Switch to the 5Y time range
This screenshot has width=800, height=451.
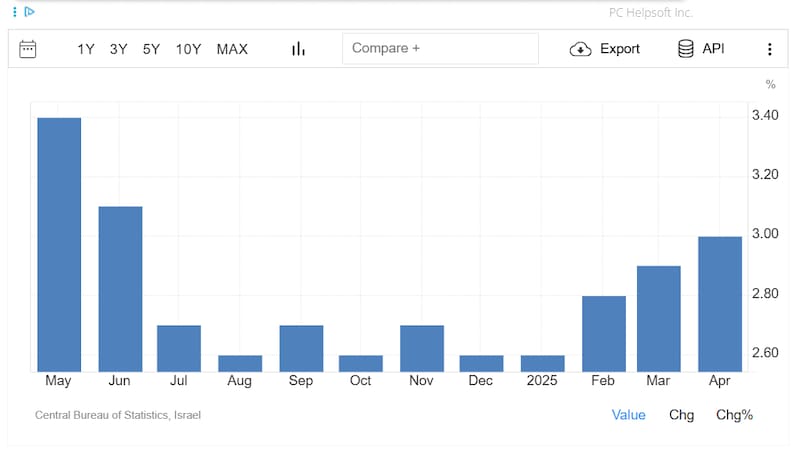151,49
